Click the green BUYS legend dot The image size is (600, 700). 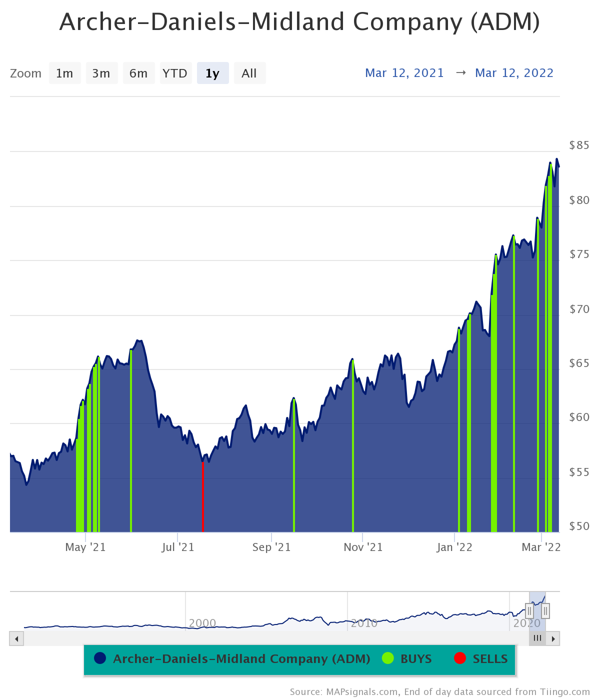pyautogui.click(x=388, y=658)
